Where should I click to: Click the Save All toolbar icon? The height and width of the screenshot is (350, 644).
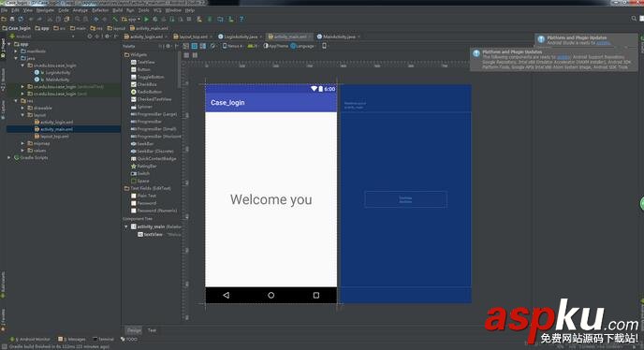coord(12,19)
